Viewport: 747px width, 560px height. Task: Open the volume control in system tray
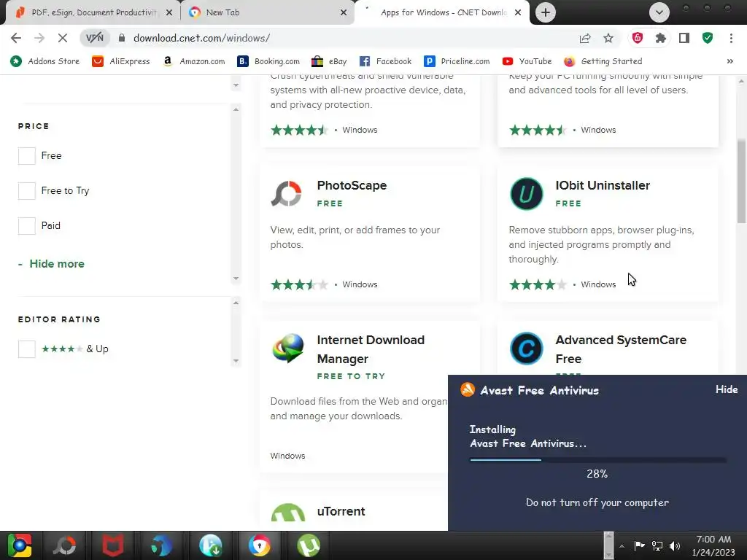click(675, 545)
